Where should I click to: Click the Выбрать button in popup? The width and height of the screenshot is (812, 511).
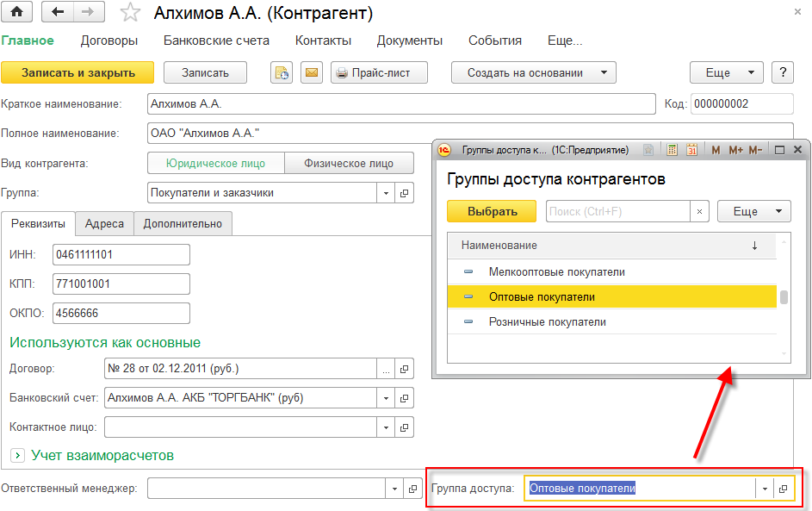tap(493, 211)
